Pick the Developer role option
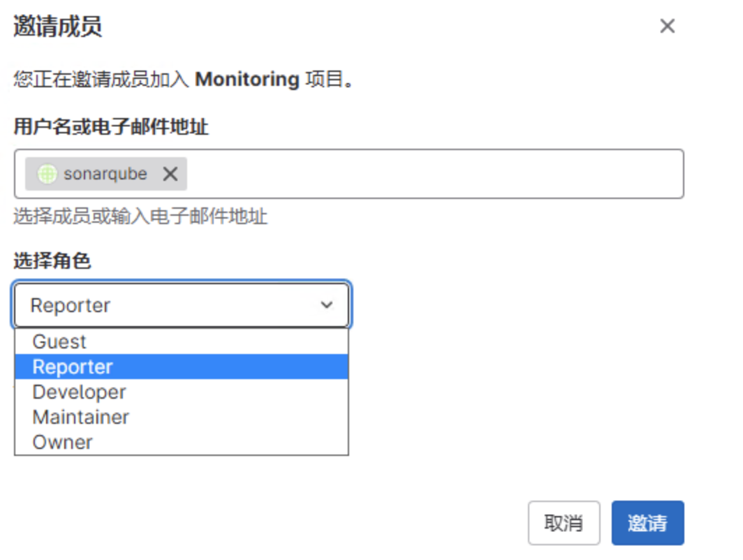 pyautogui.click(x=182, y=392)
